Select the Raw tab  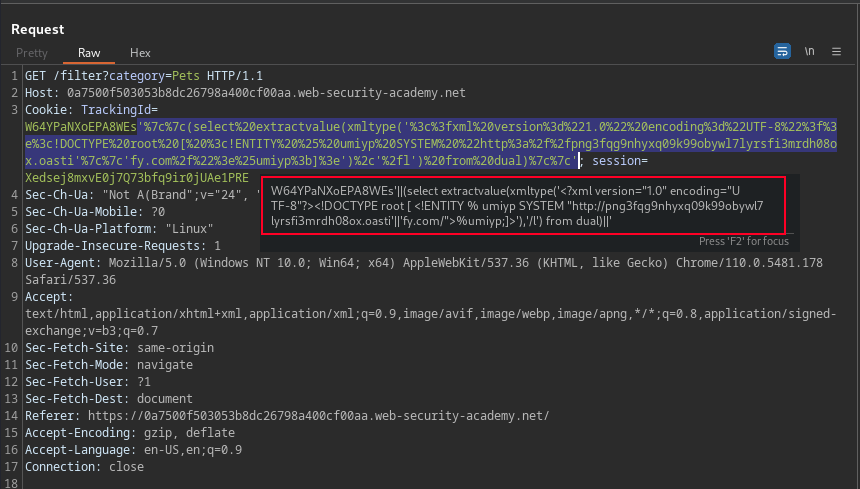pyautogui.click(x=89, y=53)
